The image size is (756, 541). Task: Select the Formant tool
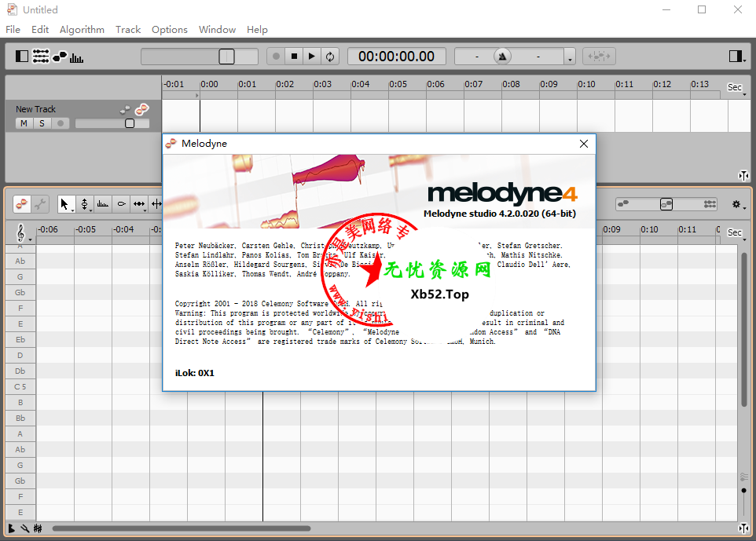click(x=103, y=204)
